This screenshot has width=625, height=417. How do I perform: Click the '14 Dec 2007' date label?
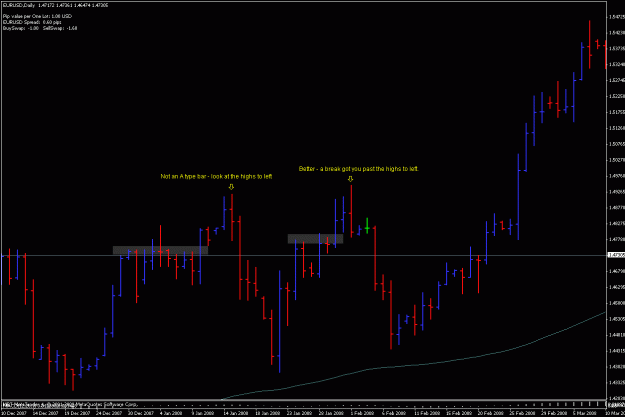click(x=45, y=413)
